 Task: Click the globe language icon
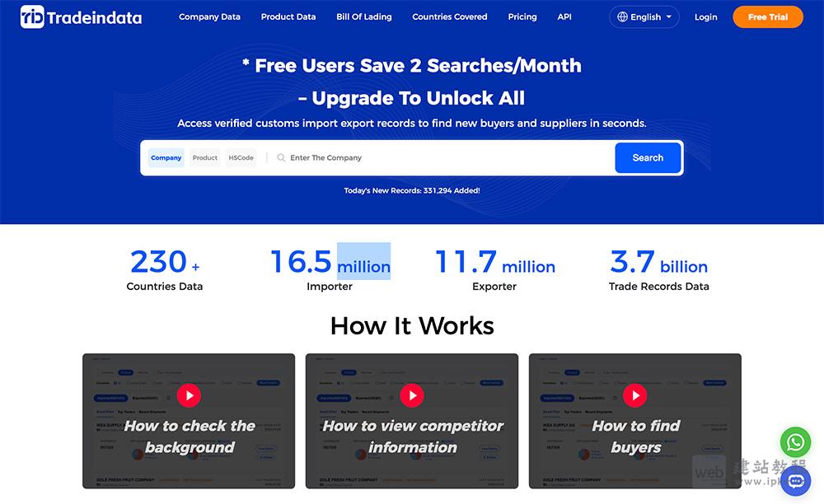point(621,17)
